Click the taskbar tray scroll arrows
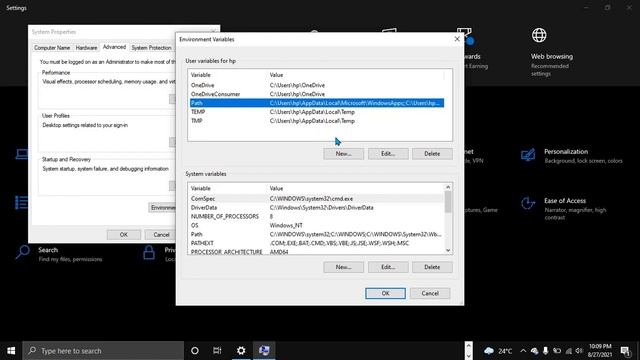Image resolution: width=640 pixels, height=360 pixels. [469, 351]
